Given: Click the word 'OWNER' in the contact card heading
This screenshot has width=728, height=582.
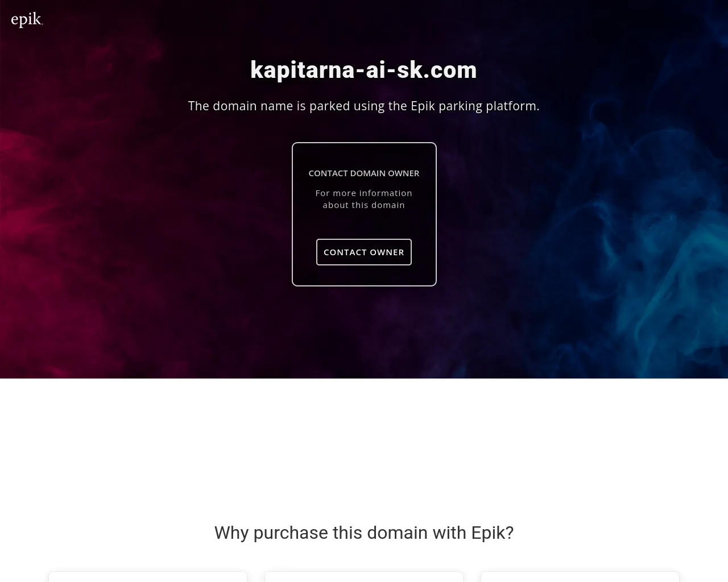Looking at the screenshot, I should (x=403, y=173).
